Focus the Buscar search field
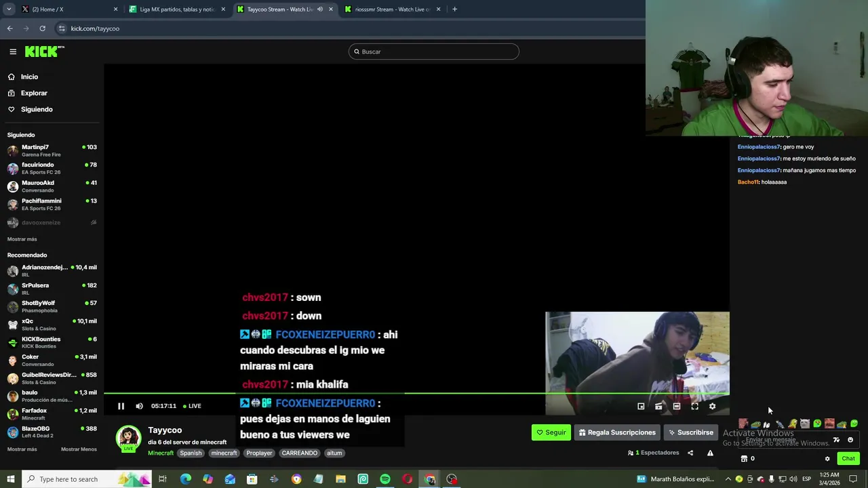Image resolution: width=868 pixels, height=488 pixels. [434, 52]
